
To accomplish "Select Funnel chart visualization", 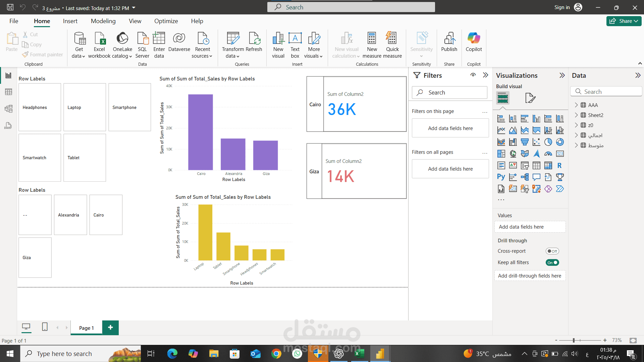I will [x=525, y=142].
